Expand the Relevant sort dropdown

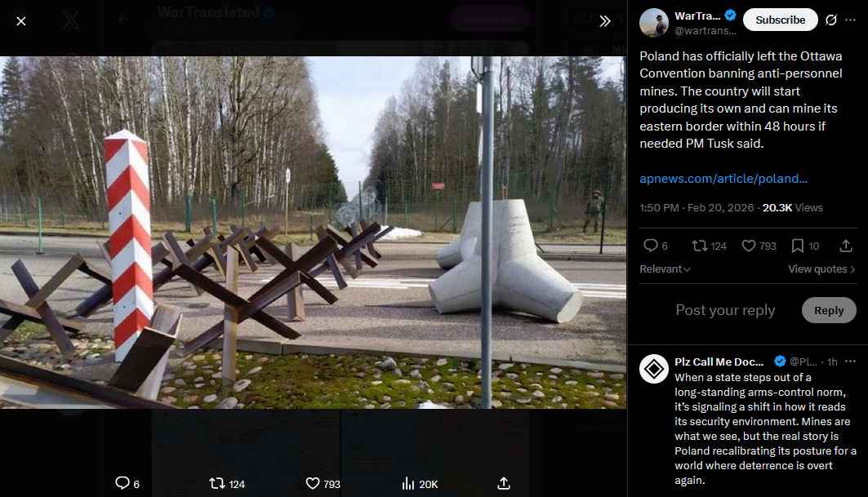[665, 269]
